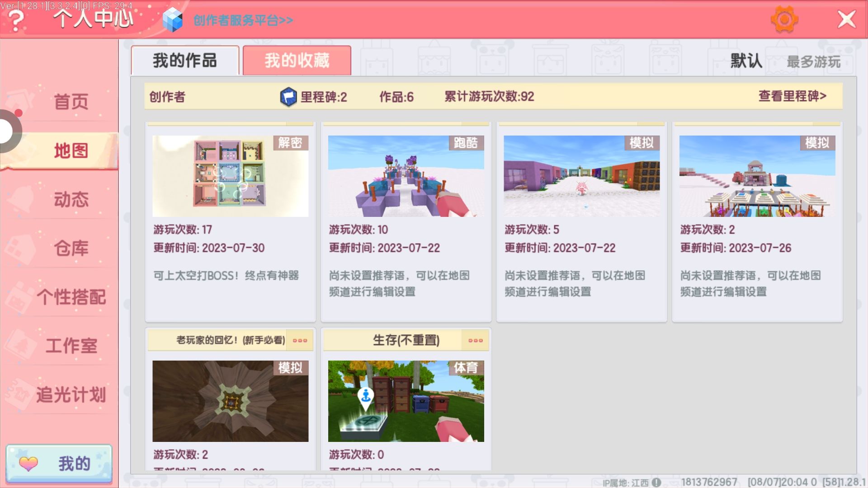Expand 查看里程碑 milestone details
Image resolution: width=868 pixels, height=488 pixels.
[792, 96]
